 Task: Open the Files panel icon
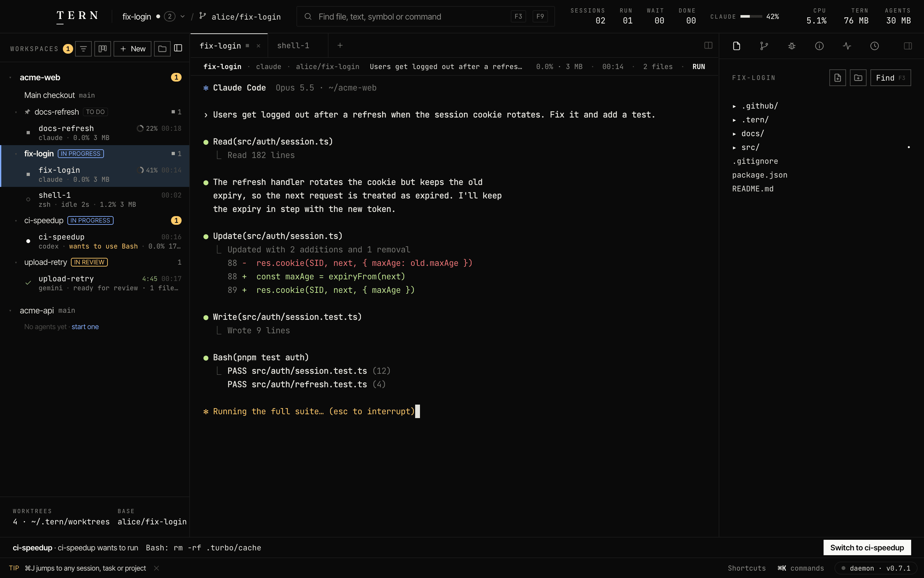[737, 46]
